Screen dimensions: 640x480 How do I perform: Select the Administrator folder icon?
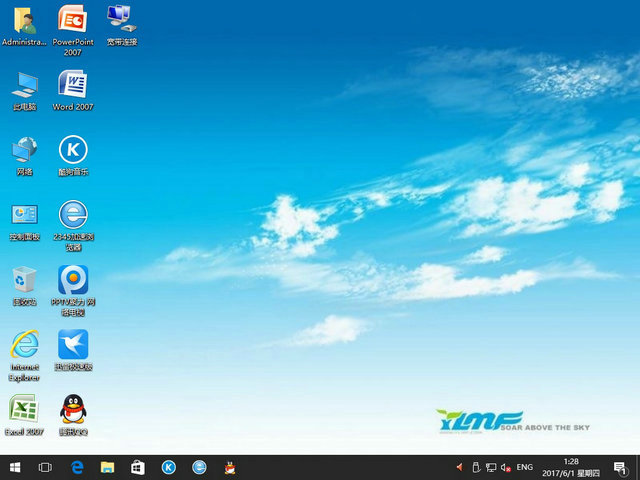click(x=23, y=19)
